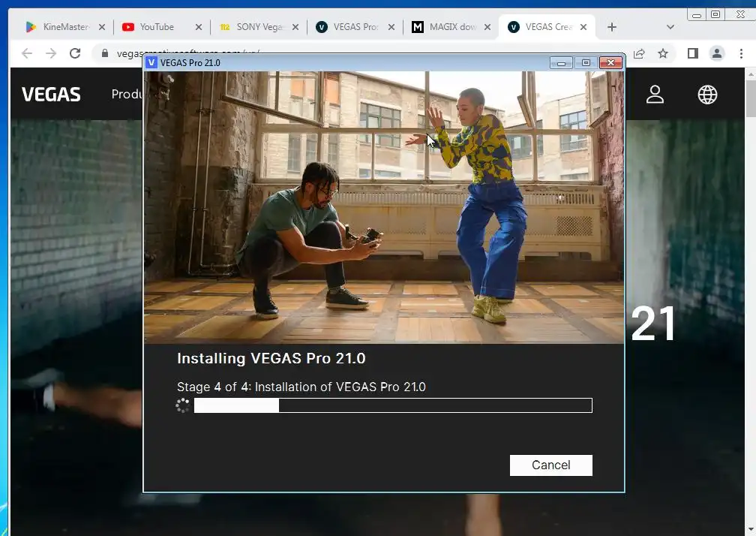
Task: Reload the current page
Action: coord(75,53)
